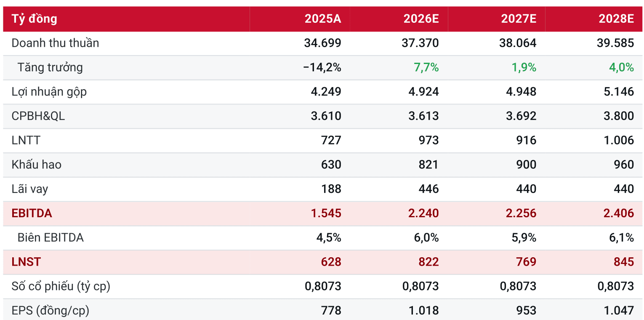Click the Lợi nhuận gộp row label

tap(49, 92)
